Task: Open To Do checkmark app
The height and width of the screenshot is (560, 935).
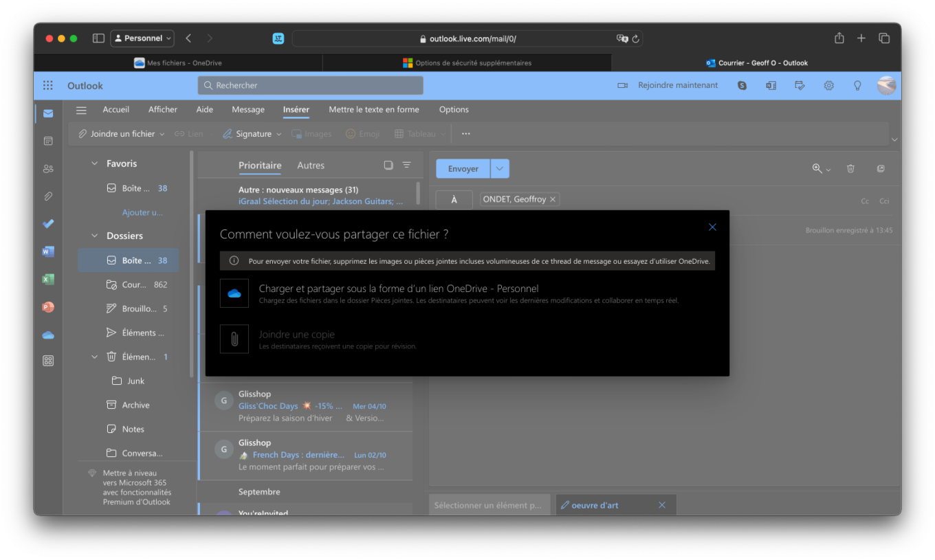Action: 48,224
